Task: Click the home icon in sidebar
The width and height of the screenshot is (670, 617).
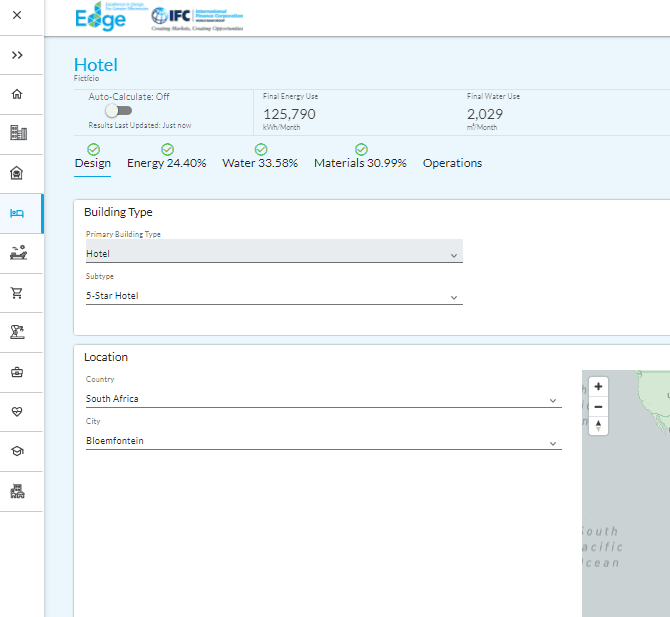Action: (17, 94)
